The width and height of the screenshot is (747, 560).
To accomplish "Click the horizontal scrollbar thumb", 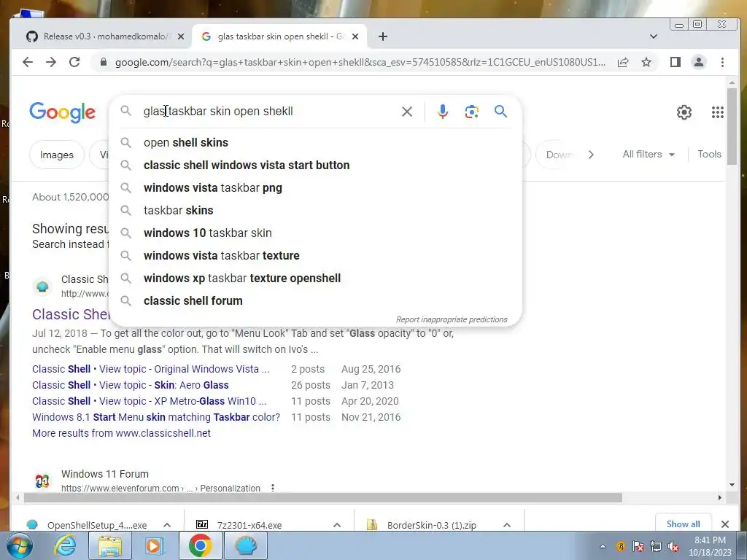I will pos(322,497).
